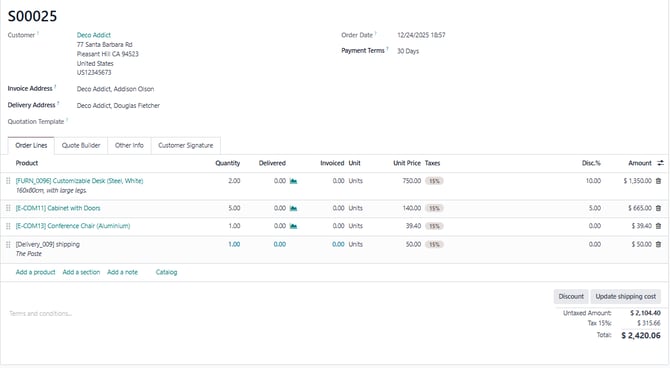Screen dimensions: 670x368
Task: Delete the shipping order line
Action: 658,244
